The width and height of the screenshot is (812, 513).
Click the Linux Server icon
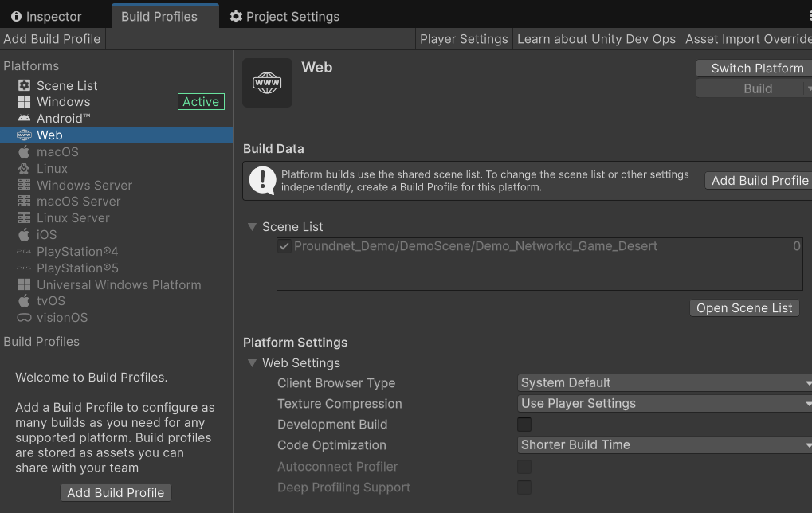click(x=24, y=218)
